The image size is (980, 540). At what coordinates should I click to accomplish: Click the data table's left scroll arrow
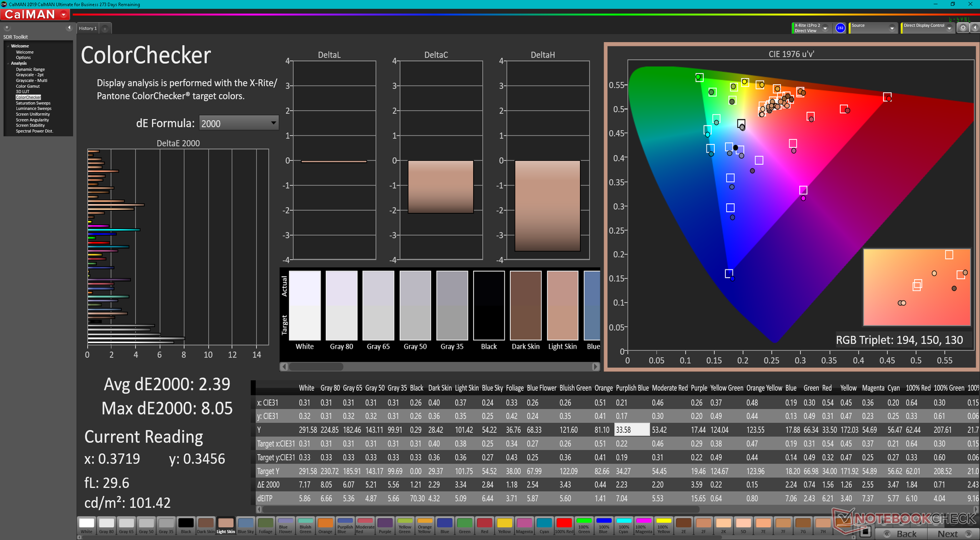click(x=259, y=509)
